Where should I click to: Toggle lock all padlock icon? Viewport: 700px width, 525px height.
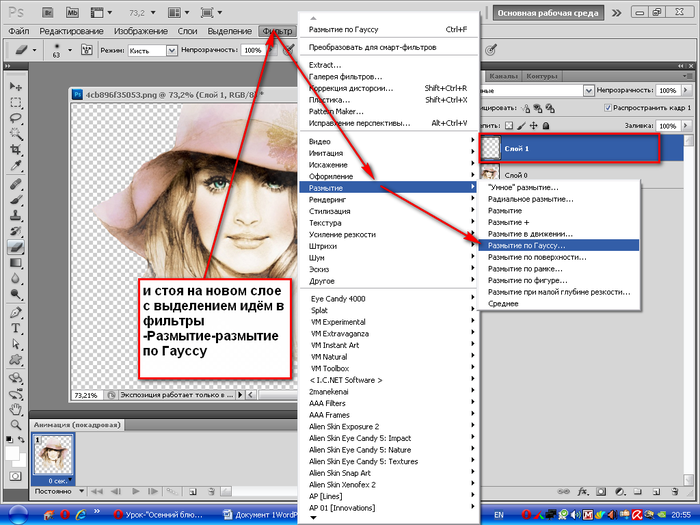click(x=546, y=126)
